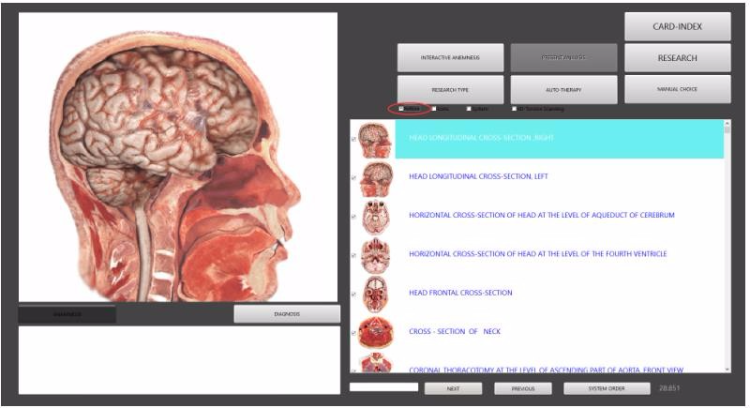Click the CARD-INDEX button

pos(677,27)
